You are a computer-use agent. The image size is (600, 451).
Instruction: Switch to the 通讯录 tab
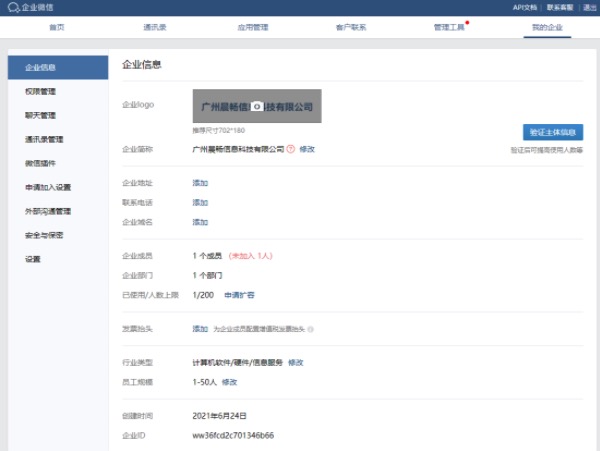[x=154, y=28]
